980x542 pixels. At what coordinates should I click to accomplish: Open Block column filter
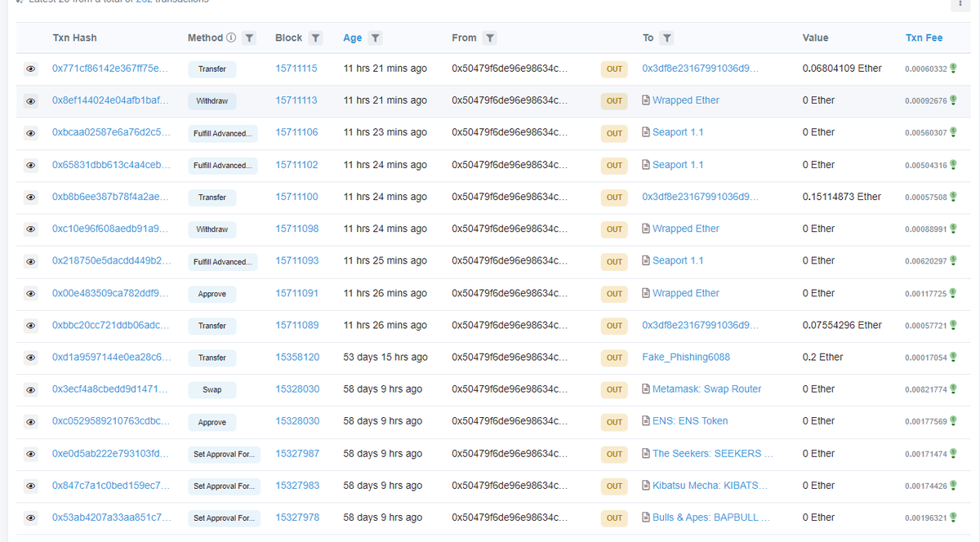tap(315, 38)
